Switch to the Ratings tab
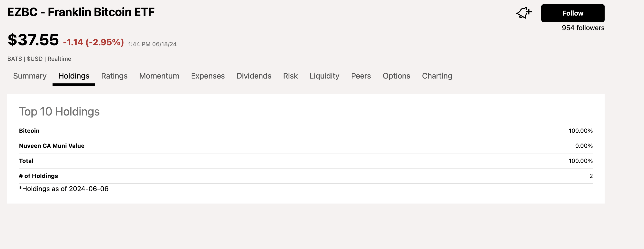The image size is (644, 249). tap(114, 76)
